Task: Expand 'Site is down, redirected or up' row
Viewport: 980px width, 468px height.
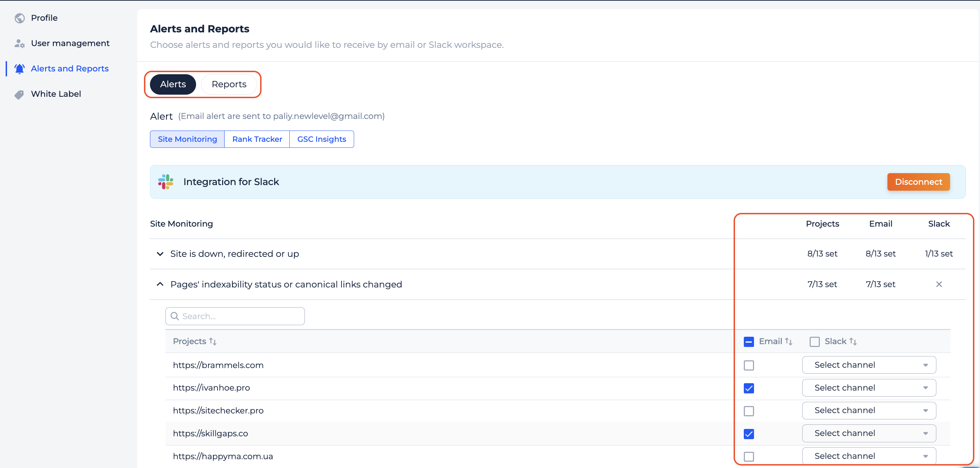Action: pos(160,254)
